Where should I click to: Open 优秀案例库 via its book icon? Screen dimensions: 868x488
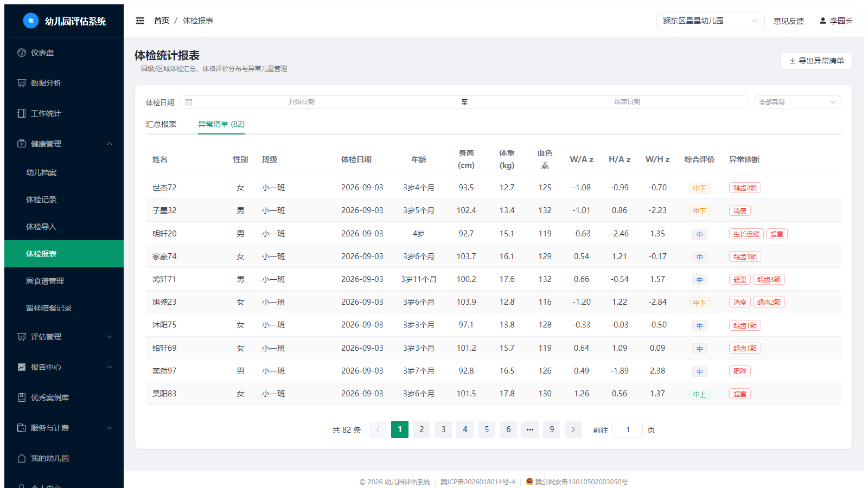[x=22, y=397]
